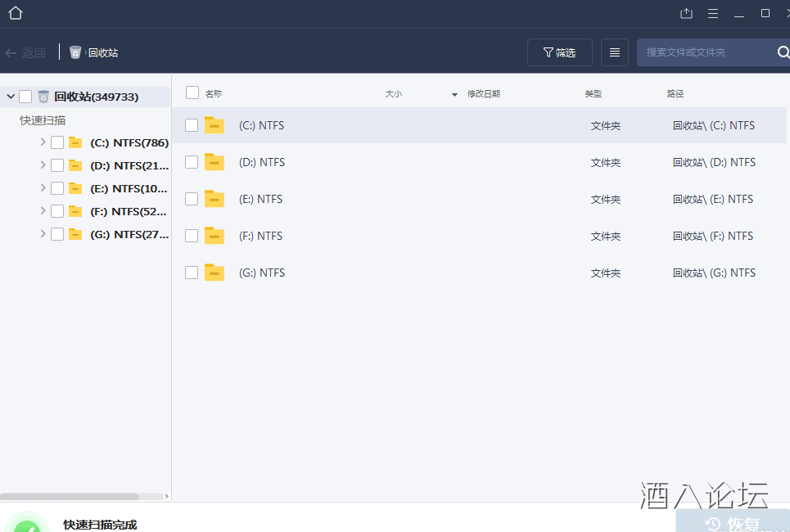The height and width of the screenshot is (532, 790).
Task: Collapse the 回收站 root tree node
Action: 11,97
